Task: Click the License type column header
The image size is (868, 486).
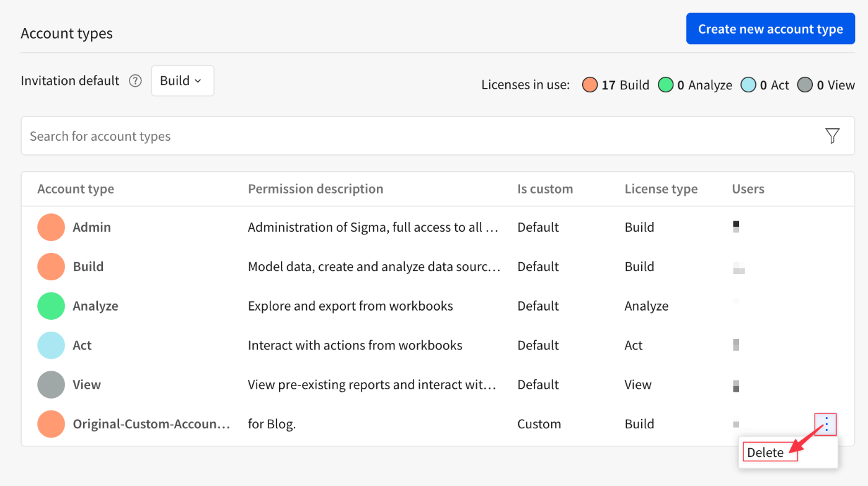Action: pyautogui.click(x=661, y=189)
